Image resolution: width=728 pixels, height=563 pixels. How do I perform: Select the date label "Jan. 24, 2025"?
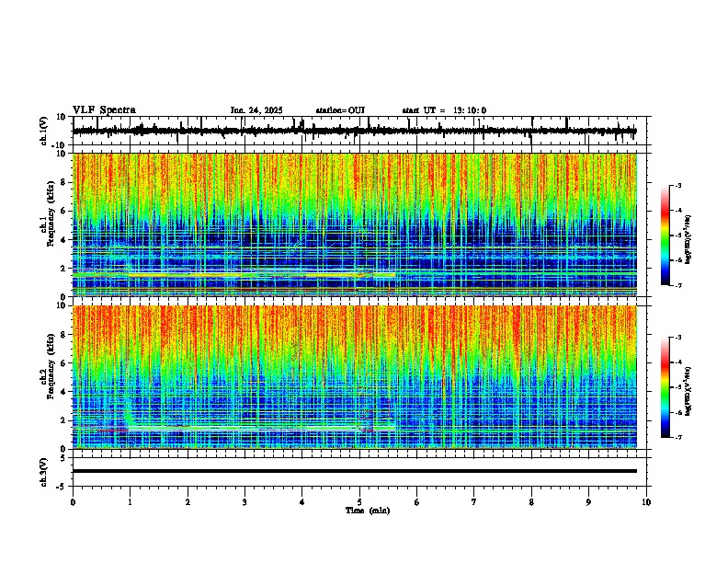pos(256,110)
